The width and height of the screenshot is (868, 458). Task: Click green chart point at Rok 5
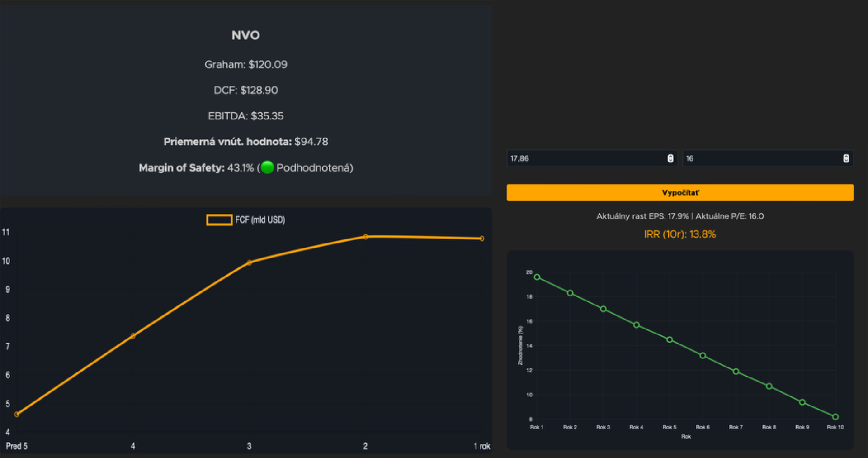(x=670, y=339)
